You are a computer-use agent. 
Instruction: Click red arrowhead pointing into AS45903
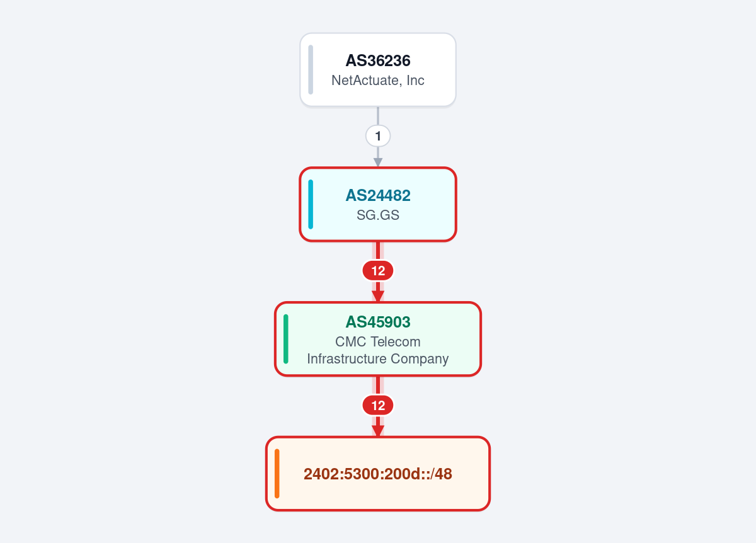pos(378,296)
